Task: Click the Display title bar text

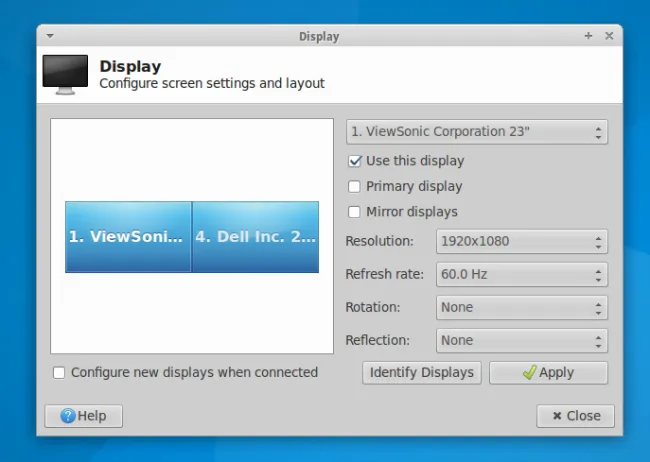Action: [x=318, y=36]
